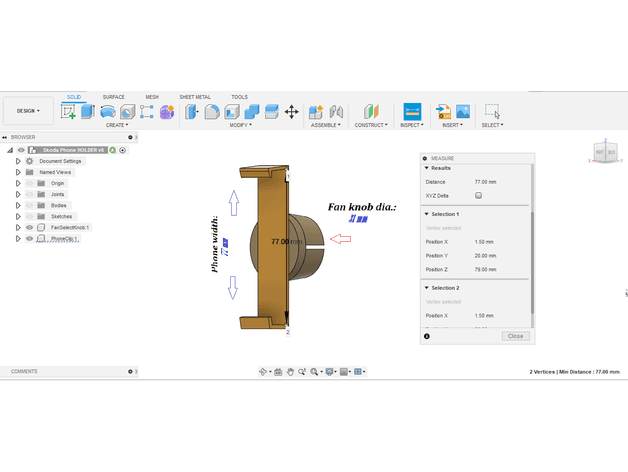
Task: Click the ViewCube orientation cube
Action: [x=606, y=153]
